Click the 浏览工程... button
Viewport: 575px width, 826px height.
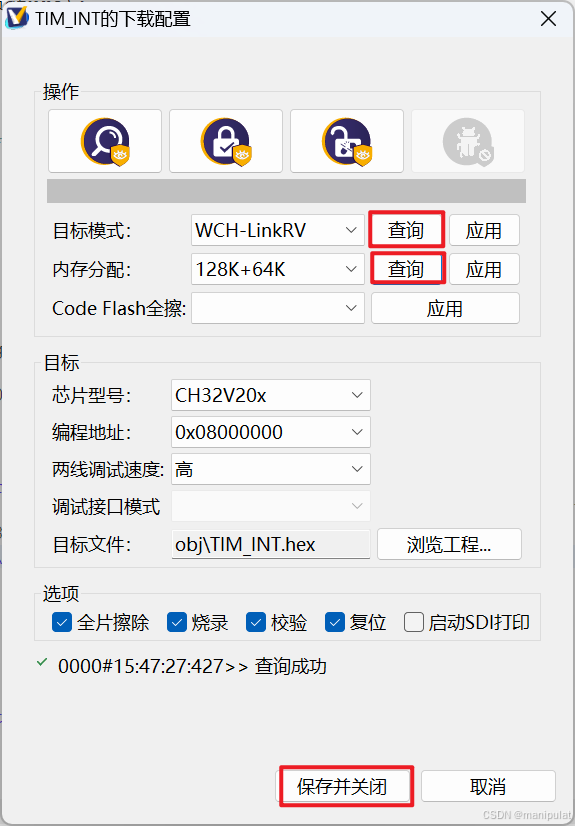tap(449, 544)
